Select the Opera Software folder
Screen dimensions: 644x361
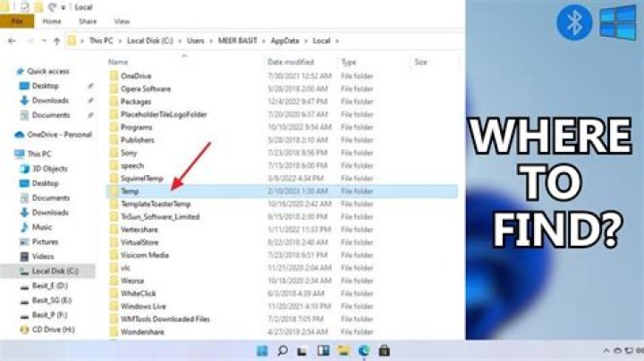(x=147, y=88)
